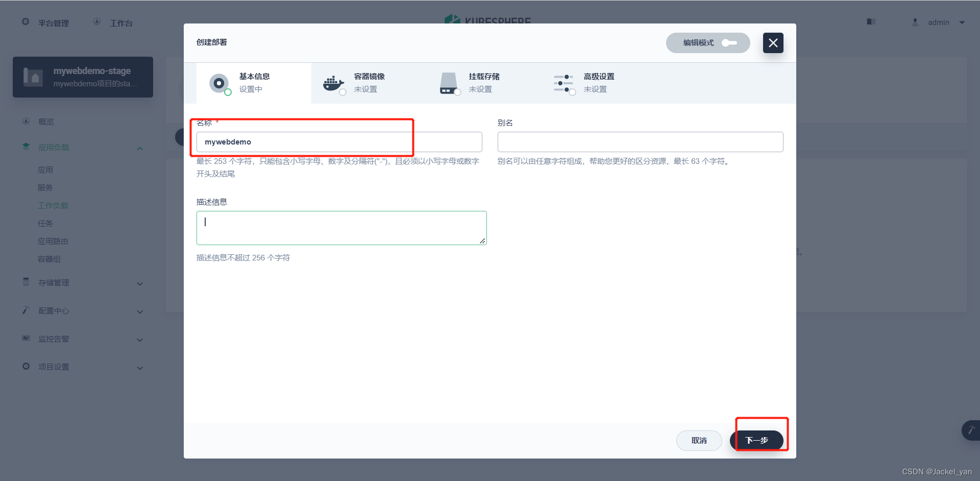Click the 监控告警 section label
Image resolution: width=980 pixels, height=481 pixels.
pyautogui.click(x=54, y=339)
